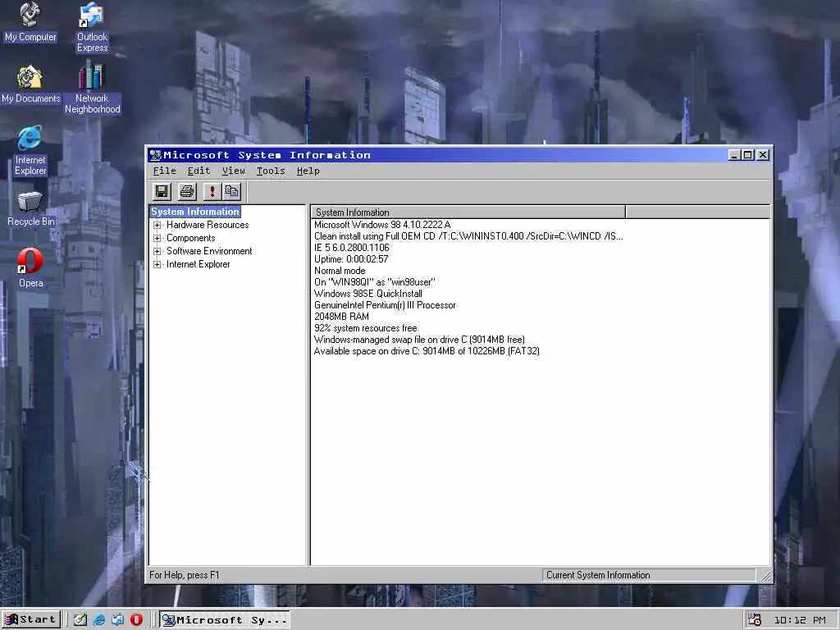Launch Opera from the quick launch
840x630 pixels.
[x=137, y=620]
